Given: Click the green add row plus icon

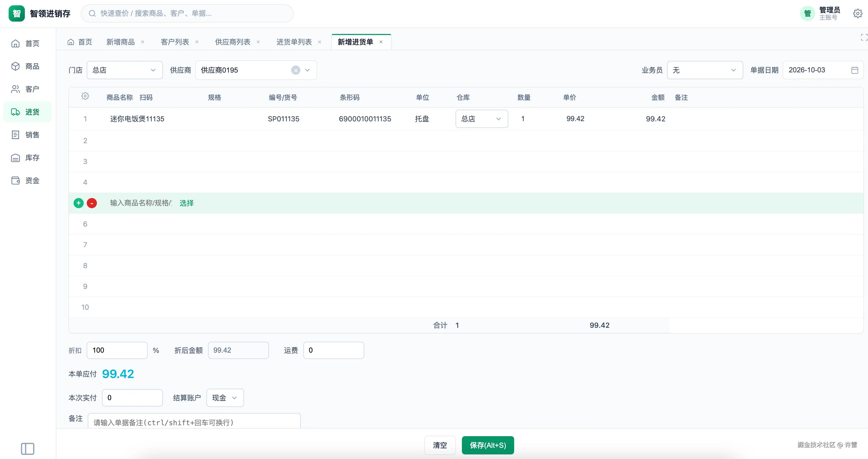Looking at the screenshot, I should [79, 203].
